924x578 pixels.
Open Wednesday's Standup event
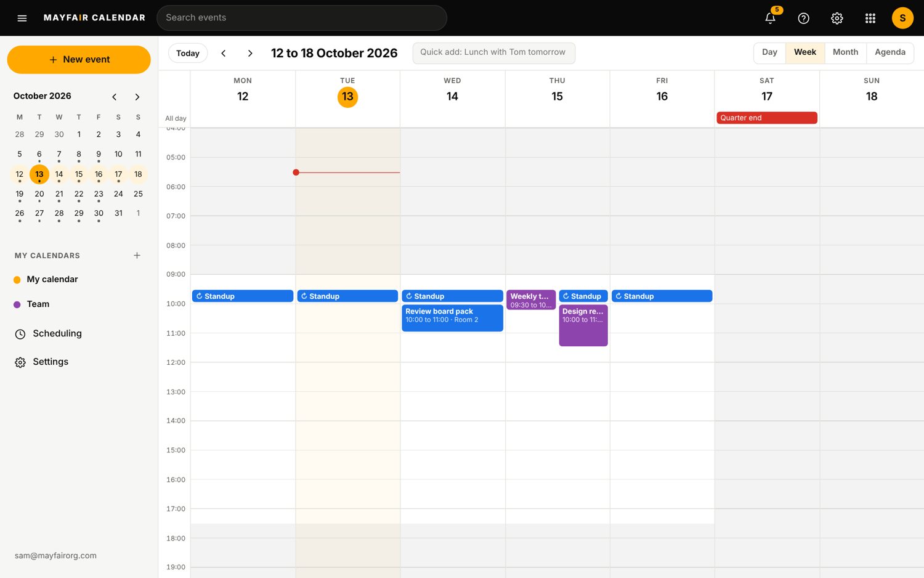click(x=453, y=296)
